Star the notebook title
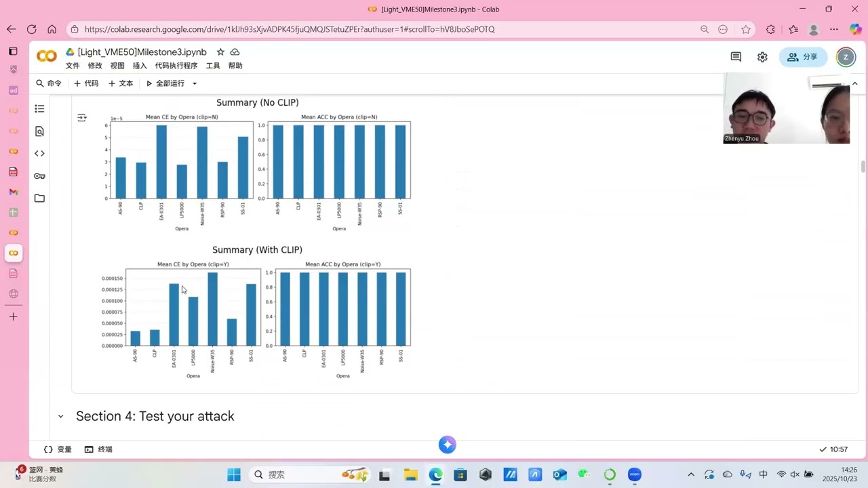The width and height of the screenshot is (868, 488). point(220,52)
